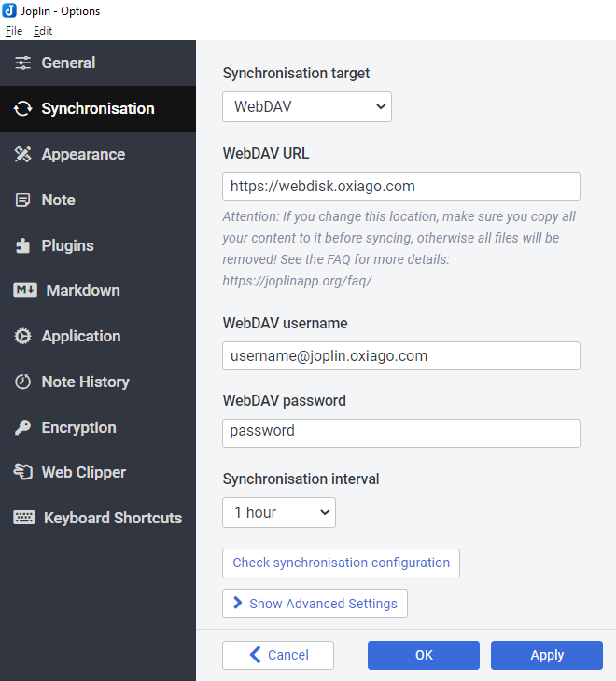Viewport: 616px width, 681px height.
Task: Switch to the Note settings section
Action: coord(58,201)
